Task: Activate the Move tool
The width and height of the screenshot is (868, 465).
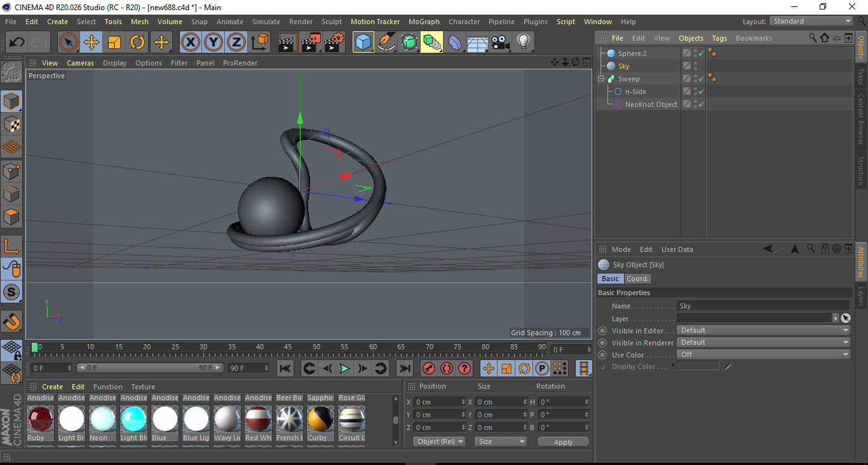Action: [92, 43]
